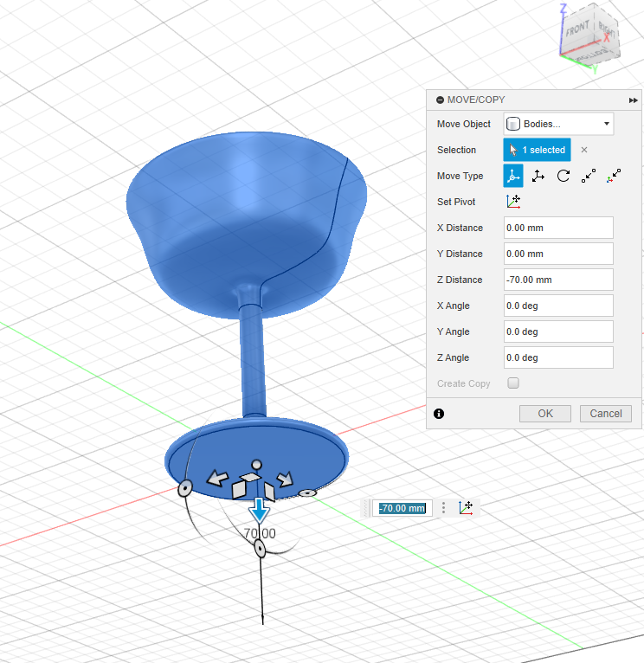Click the 70.00 dimension label in the viewport

(260, 534)
